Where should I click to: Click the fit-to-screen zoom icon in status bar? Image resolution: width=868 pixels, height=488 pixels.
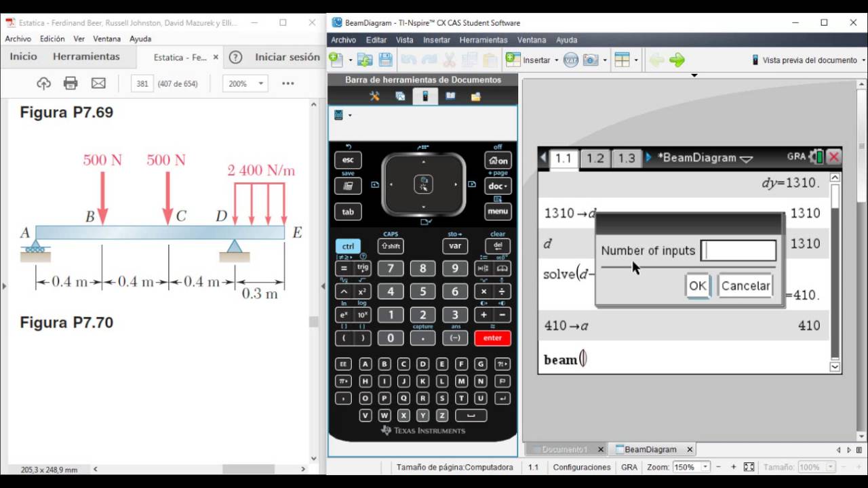(749, 467)
